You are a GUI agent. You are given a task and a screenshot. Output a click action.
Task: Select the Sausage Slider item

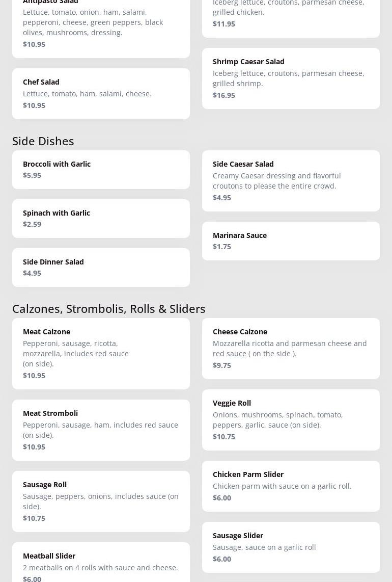point(290,547)
